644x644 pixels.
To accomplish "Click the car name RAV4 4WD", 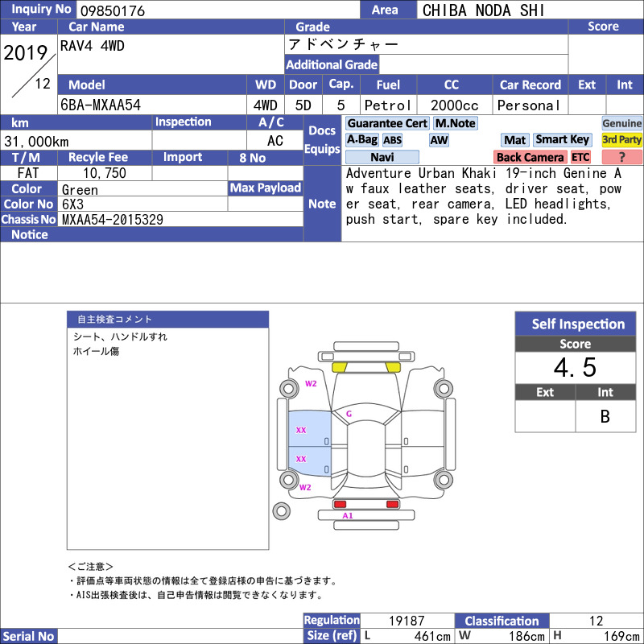I will 93,46.
